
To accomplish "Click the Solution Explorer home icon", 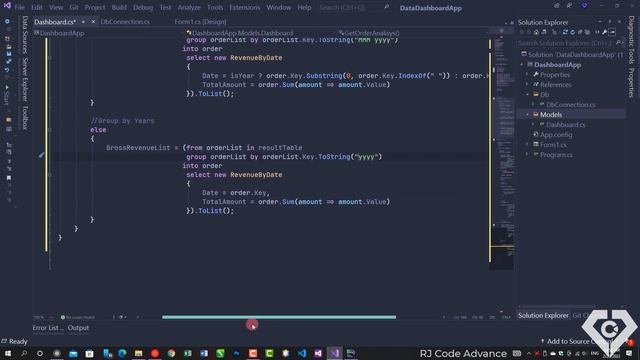I will tap(536, 32).
